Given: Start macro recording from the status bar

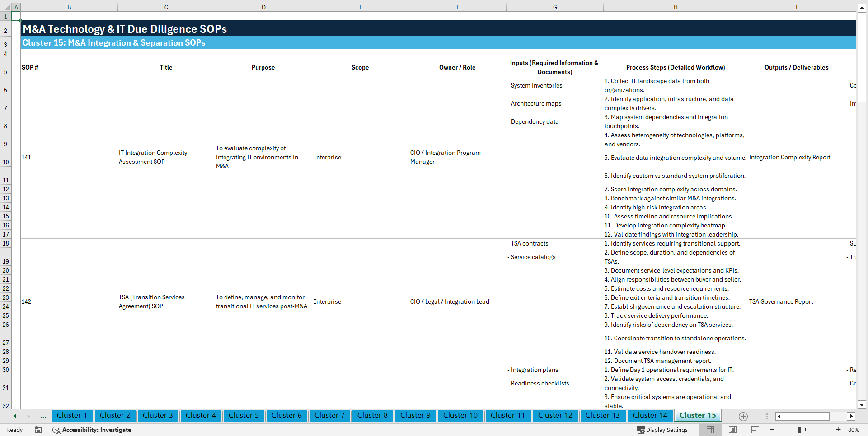Looking at the screenshot, I should 38,430.
